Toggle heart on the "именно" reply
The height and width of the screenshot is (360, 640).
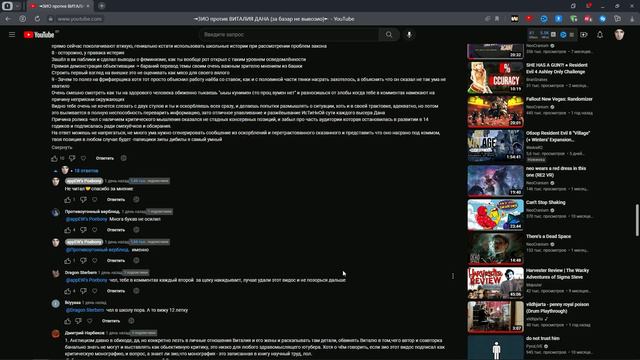coord(95,260)
